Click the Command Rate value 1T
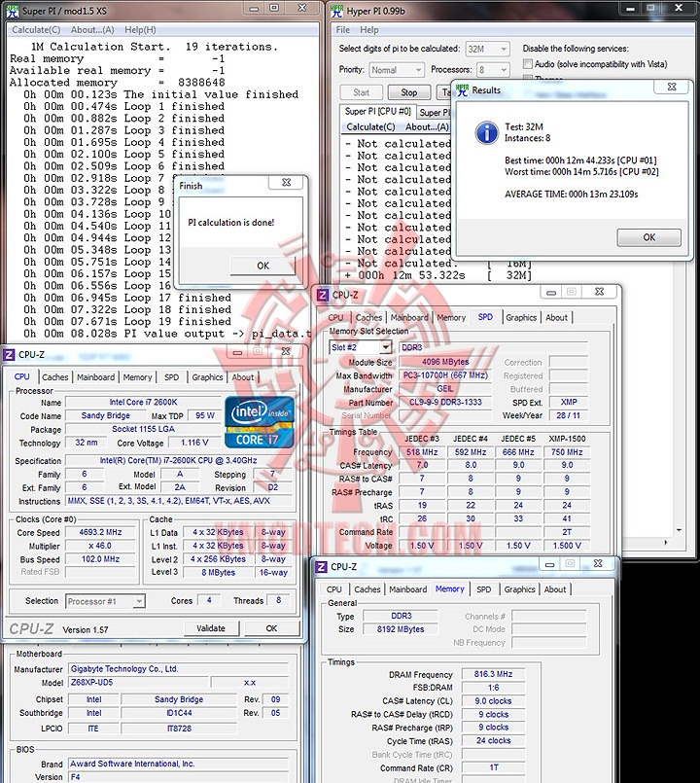This screenshot has height=783, width=700. tap(493, 768)
